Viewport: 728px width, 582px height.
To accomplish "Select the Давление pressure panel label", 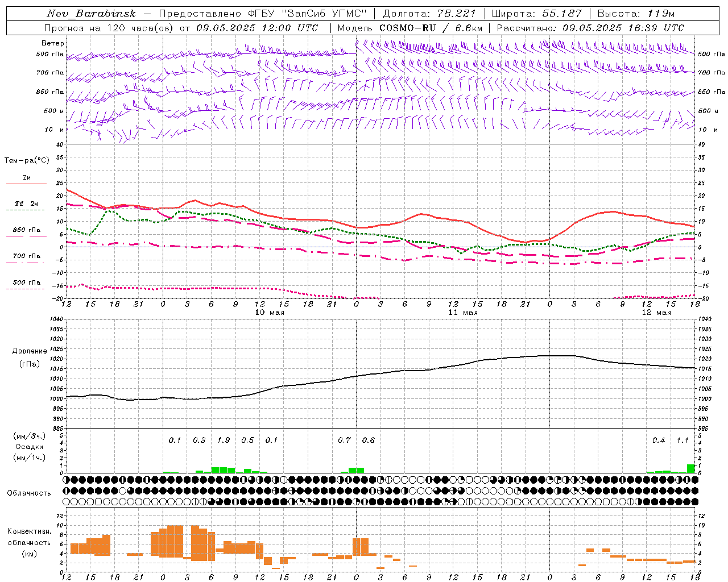I will click(x=30, y=351).
